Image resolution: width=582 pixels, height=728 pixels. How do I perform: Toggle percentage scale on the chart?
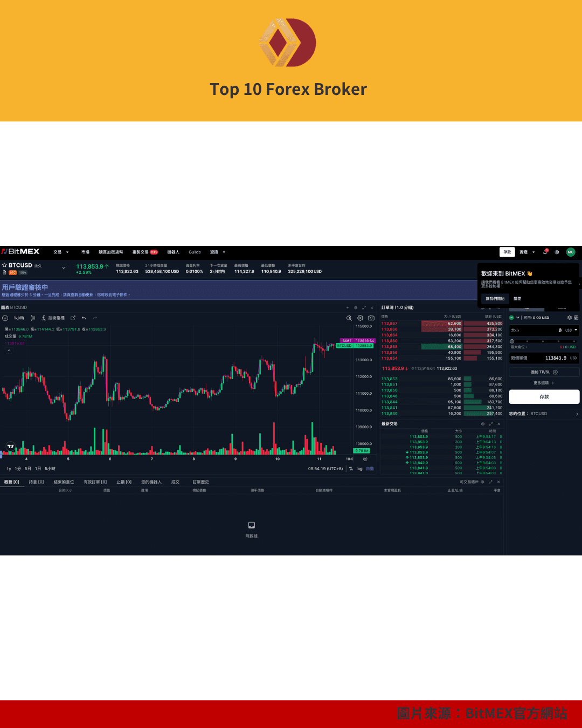[x=351, y=469]
